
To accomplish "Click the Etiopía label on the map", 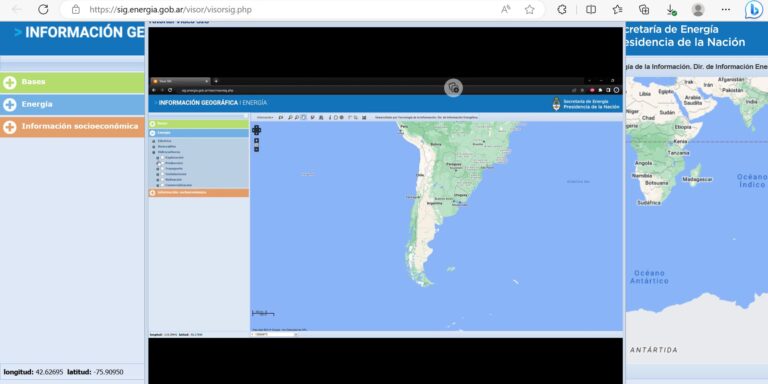I will point(683,127).
